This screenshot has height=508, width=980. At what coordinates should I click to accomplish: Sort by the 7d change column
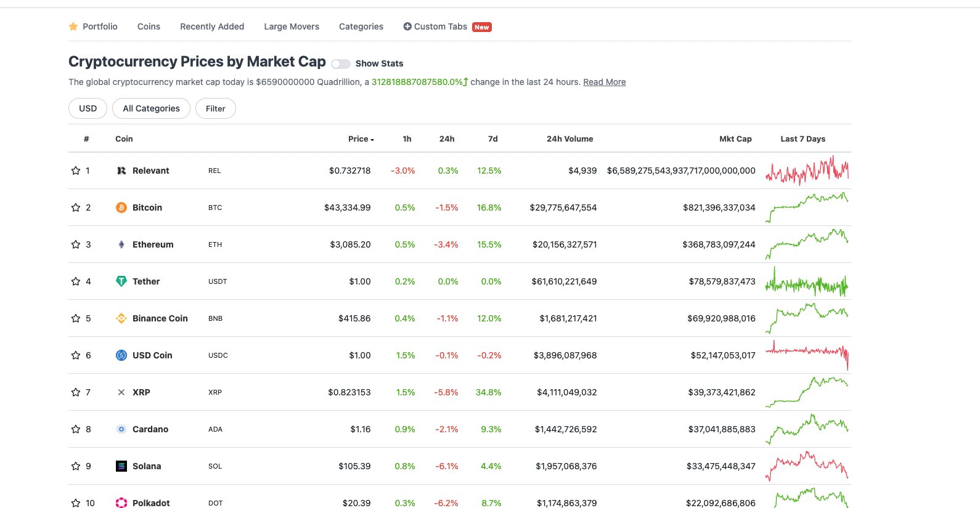(493, 139)
